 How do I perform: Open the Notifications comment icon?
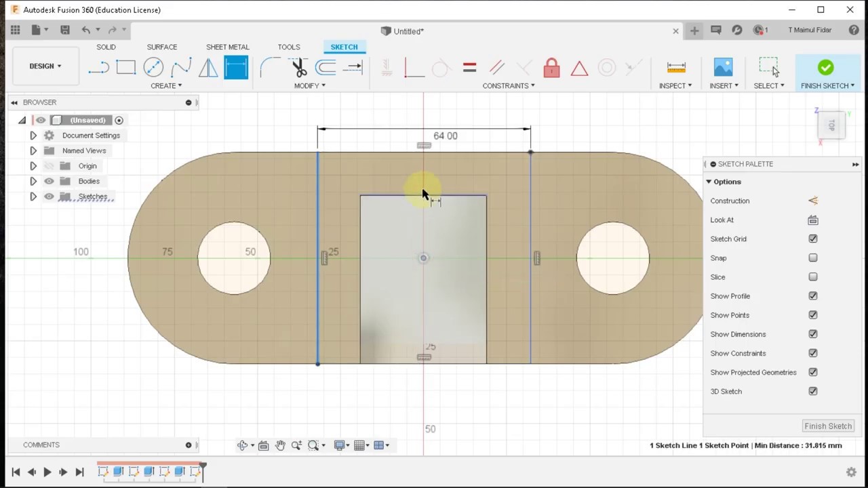716,30
